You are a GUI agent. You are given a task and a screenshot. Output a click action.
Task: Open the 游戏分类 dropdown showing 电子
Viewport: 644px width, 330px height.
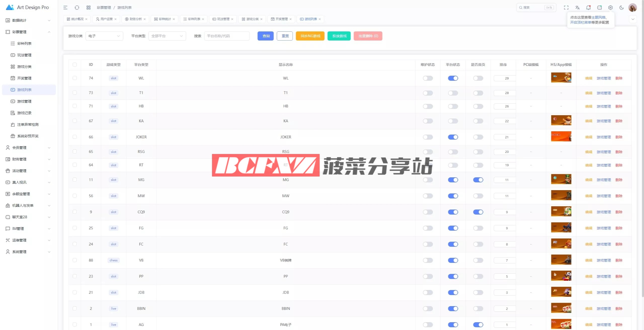point(104,36)
